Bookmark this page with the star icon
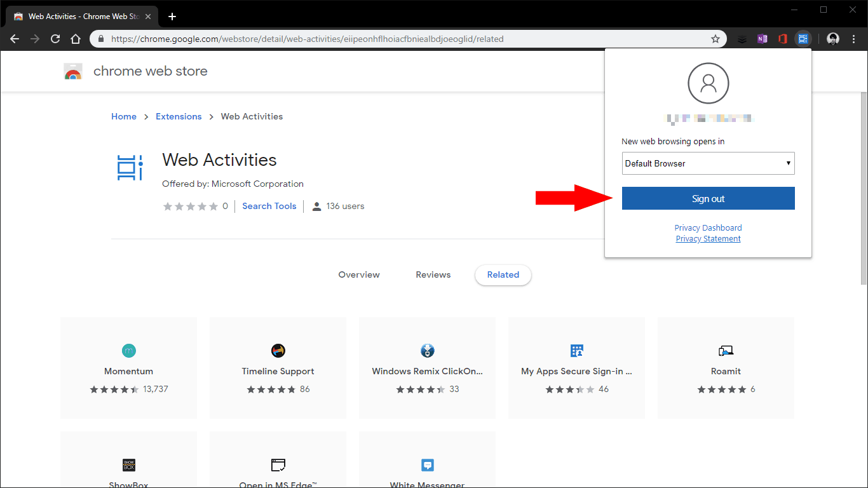868x488 pixels. tap(715, 39)
